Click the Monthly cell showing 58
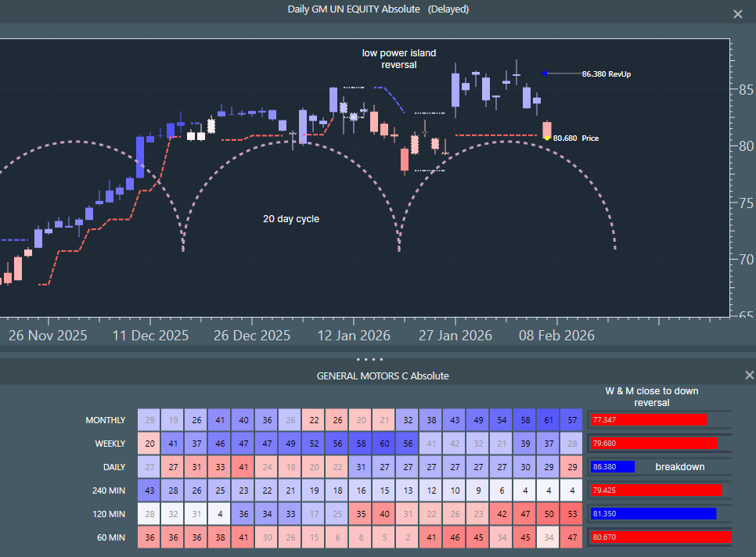This screenshot has height=557, width=756. [525, 420]
